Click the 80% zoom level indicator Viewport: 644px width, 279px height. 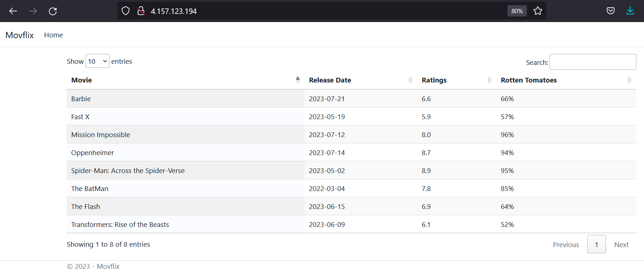517,11
